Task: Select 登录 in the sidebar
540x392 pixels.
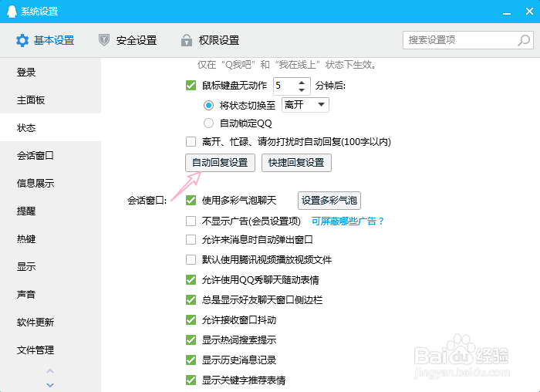Action: 50,73
